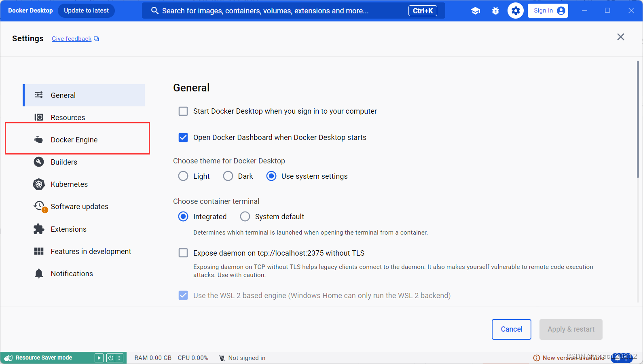The width and height of the screenshot is (643, 364).
Task: Go to Docker Engine settings
Action: [x=84, y=140]
